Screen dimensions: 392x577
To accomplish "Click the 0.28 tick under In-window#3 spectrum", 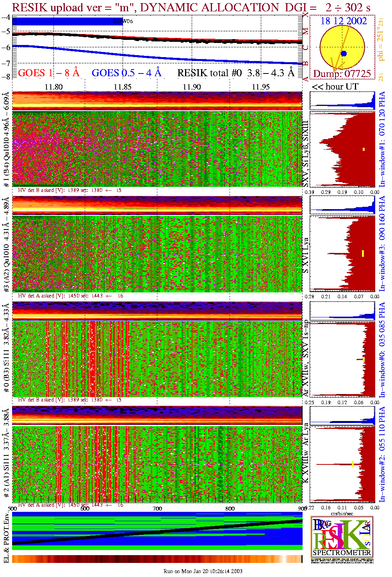I will pyautogui.click(x=309, y=297).
